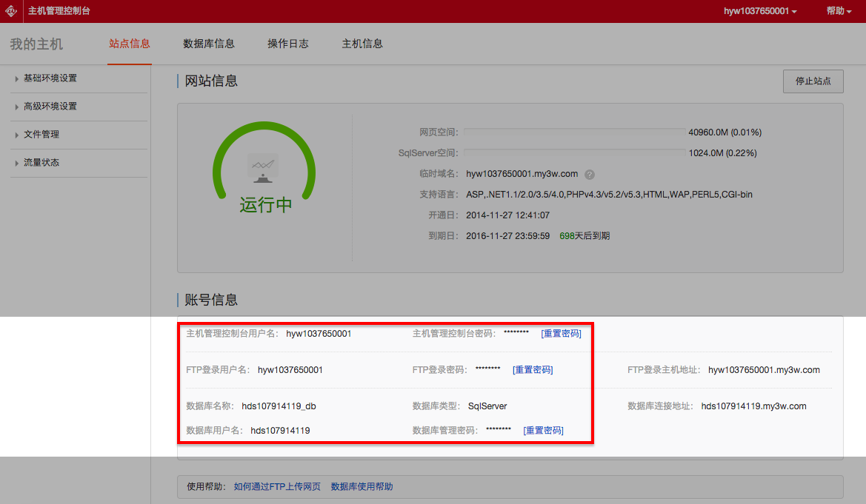Expand 高级环境设置 in sidebar
866x504 pixels.
coord(50,107)
